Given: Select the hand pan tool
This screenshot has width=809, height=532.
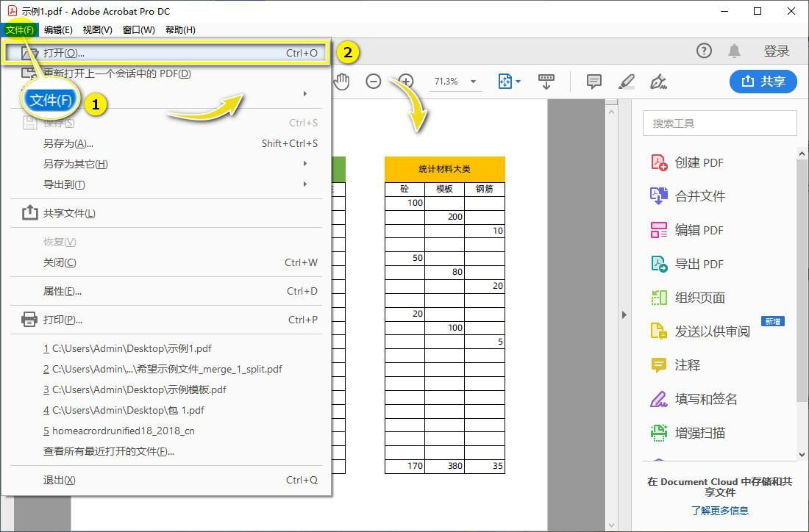Looking at the screenshot, I should tap(341, 82).
